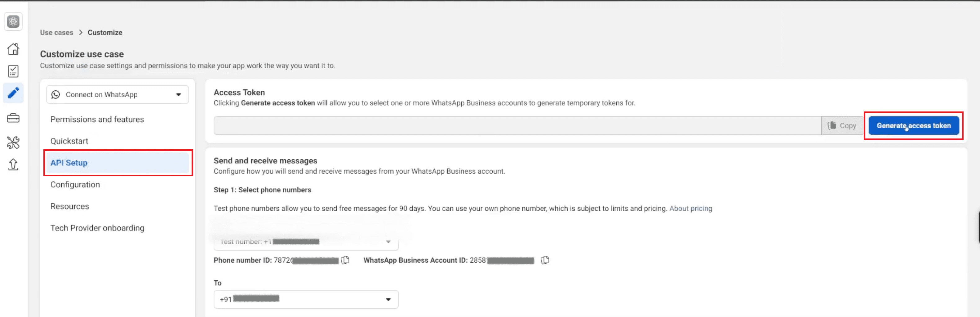Click inside the access token field
Viewport: 980px width, 317px height.
[x=517, y=126]
